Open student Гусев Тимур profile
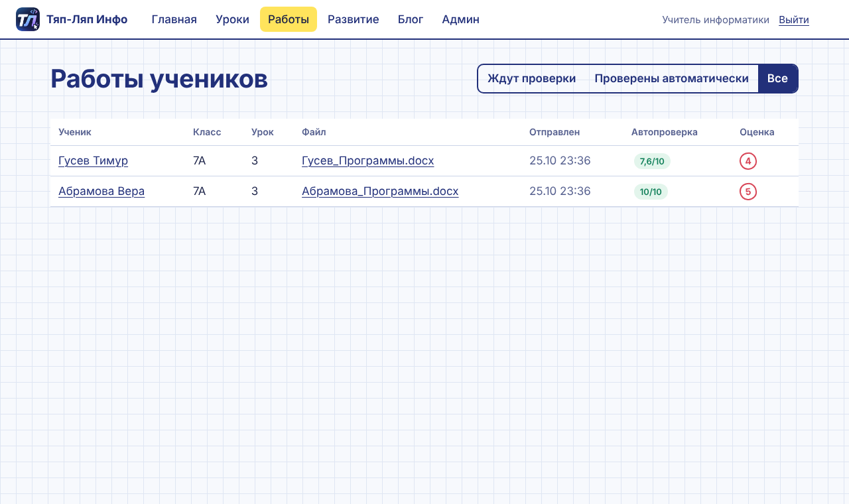Image resolution: width=849 pixels, height=504 pixels. pos(94,160)
